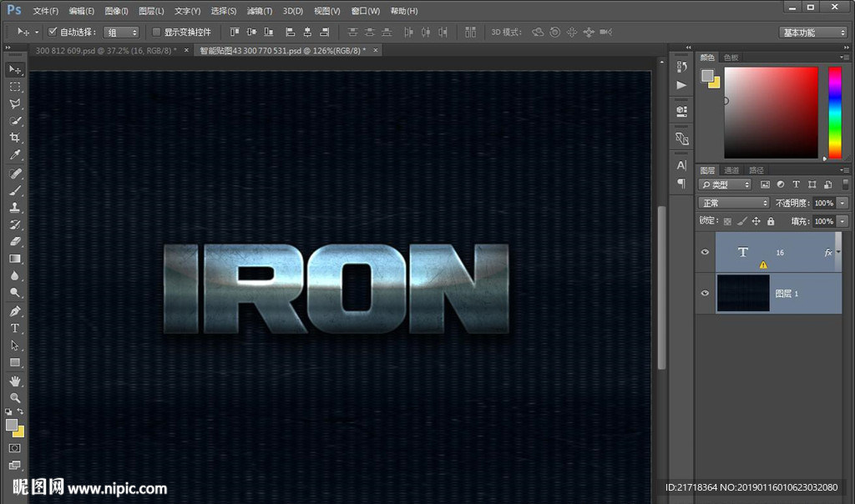Select the Eyedropper tool

[x=15, y=155]
